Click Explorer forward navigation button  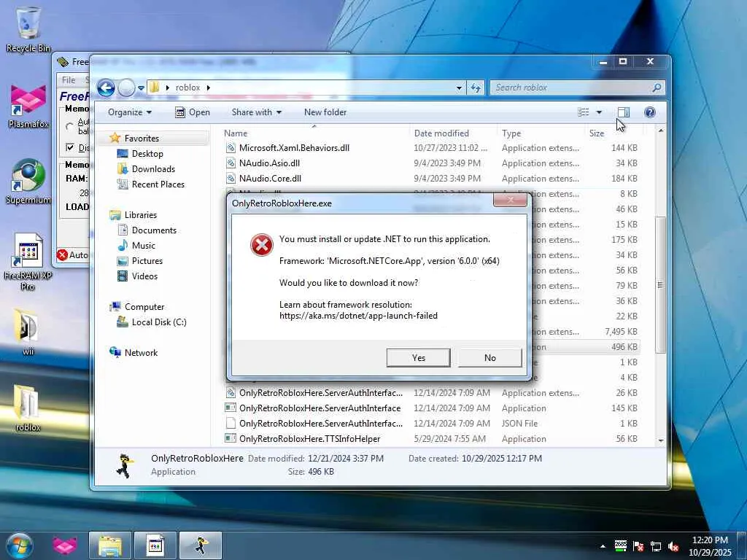126,87
